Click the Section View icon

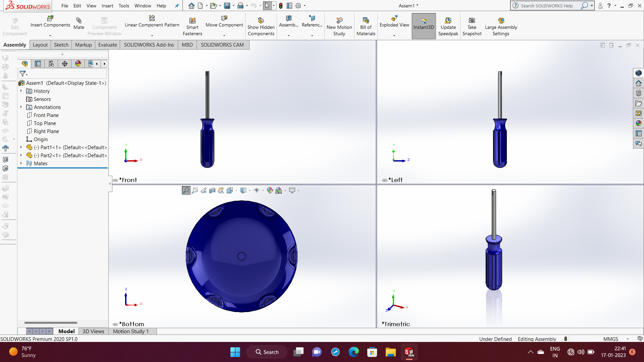pyautogui.click(x=212, y=190)
